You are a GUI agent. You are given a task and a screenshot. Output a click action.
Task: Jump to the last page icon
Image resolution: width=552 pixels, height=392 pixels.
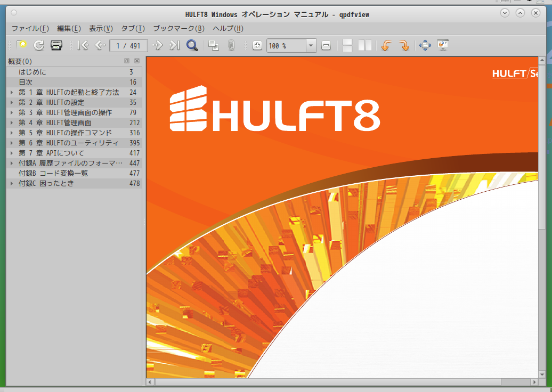click(175, 45)
